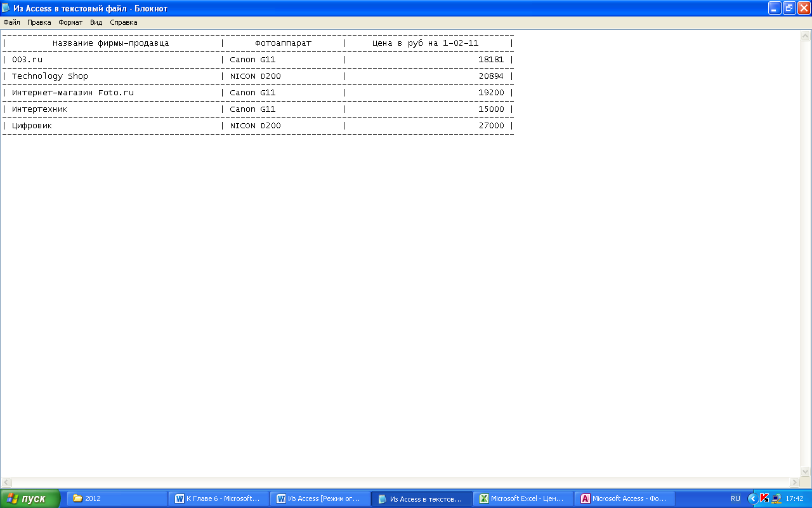This screenshot has width=812, height=508.
Task: Click the text Интертехник
Action: pos(39,109)
